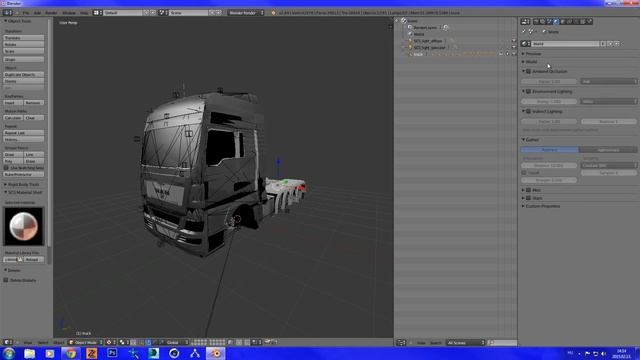Enable Environment Lighting checkbox

tap(529, 91)
